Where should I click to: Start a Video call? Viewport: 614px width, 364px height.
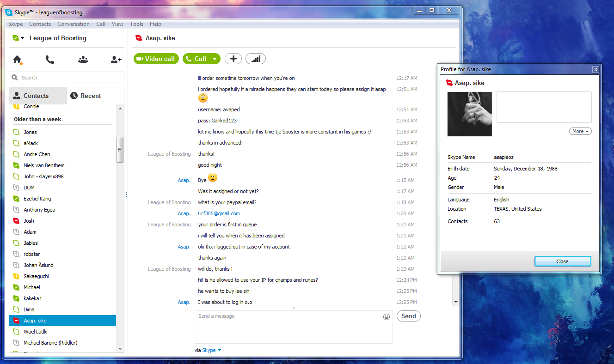(x=156, y=59)
